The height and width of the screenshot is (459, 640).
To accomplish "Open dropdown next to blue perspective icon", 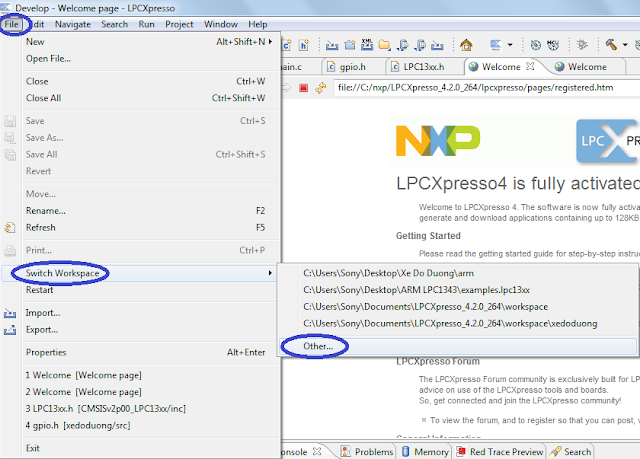I will click(510, 45).
